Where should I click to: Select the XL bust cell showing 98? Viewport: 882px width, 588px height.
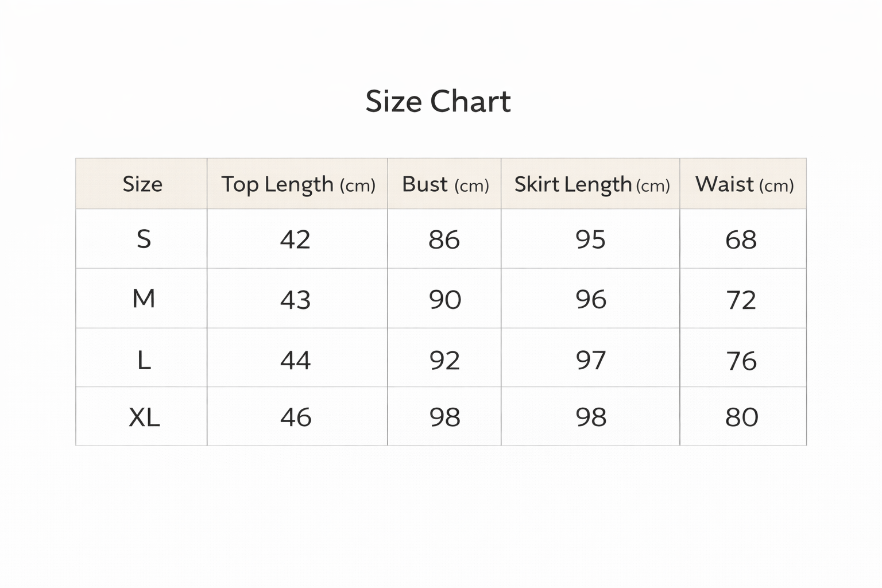click(444, 417)
